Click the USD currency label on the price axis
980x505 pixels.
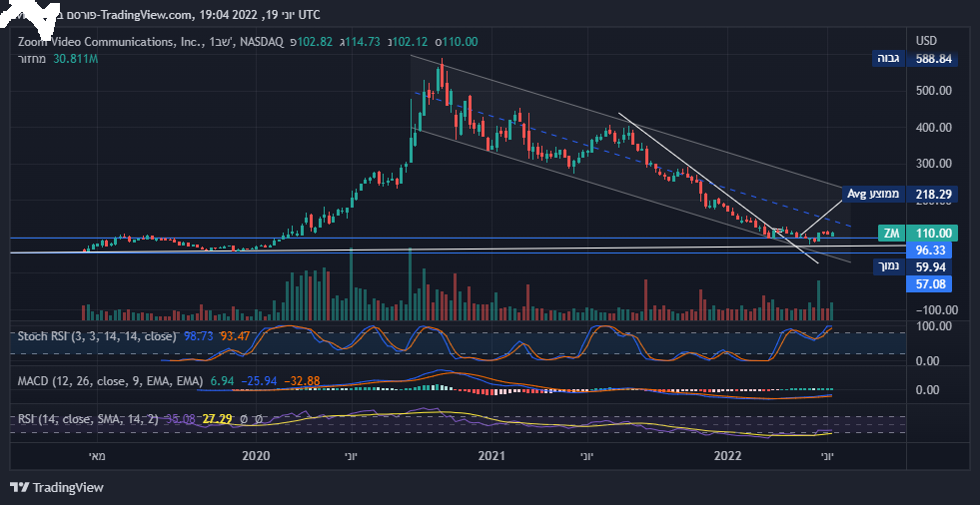click(x=926, y=41)
